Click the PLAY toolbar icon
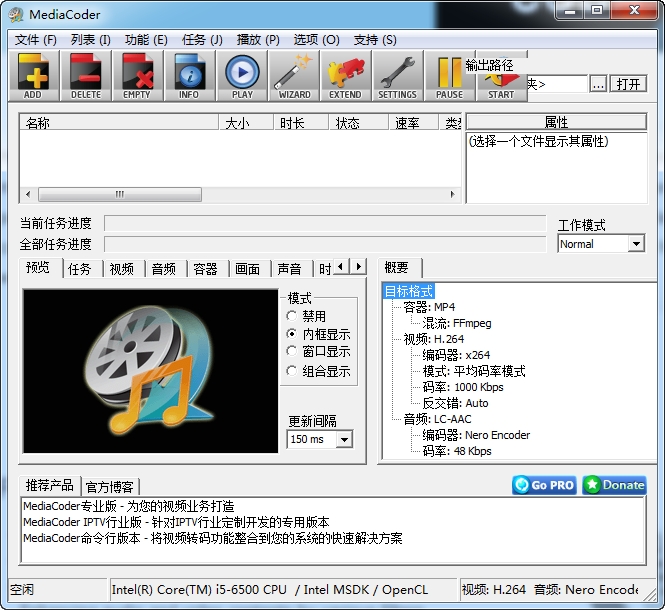Image resolution: width=665 pixels, height=610 pixels. tap(242, 76)
